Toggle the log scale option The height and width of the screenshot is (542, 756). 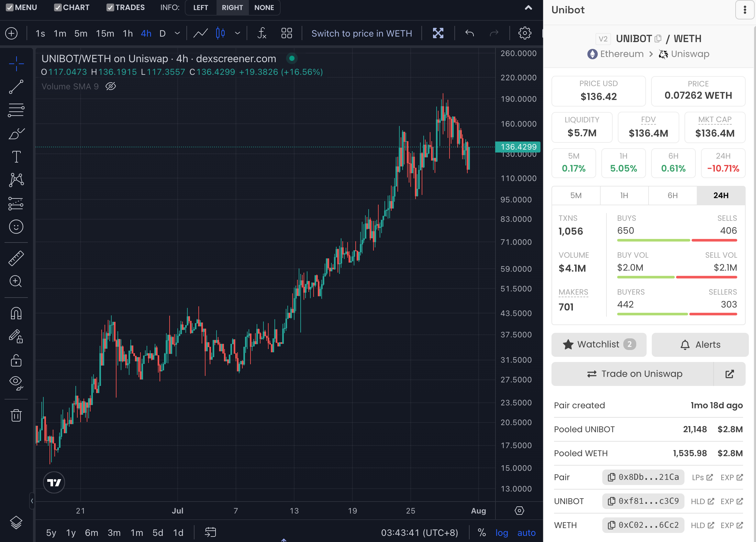[501, 533]
